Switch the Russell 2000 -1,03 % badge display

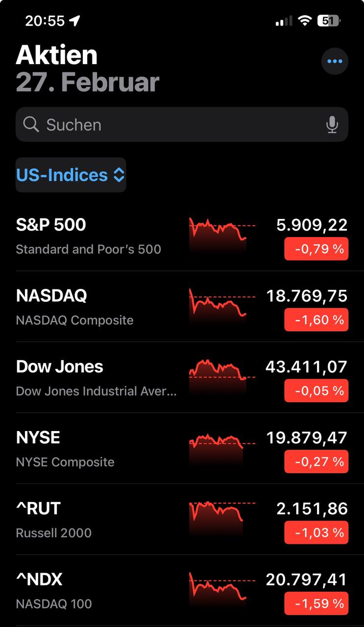[x=316, y=532]
